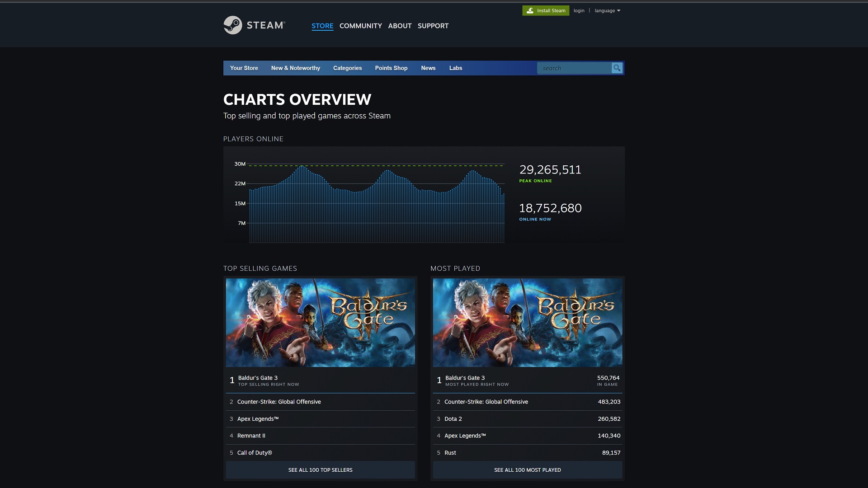Viewport: 868px width, 488px height.
Task: Click SEE ALL 100 MOST PLAYED
Action: [527, 470]
